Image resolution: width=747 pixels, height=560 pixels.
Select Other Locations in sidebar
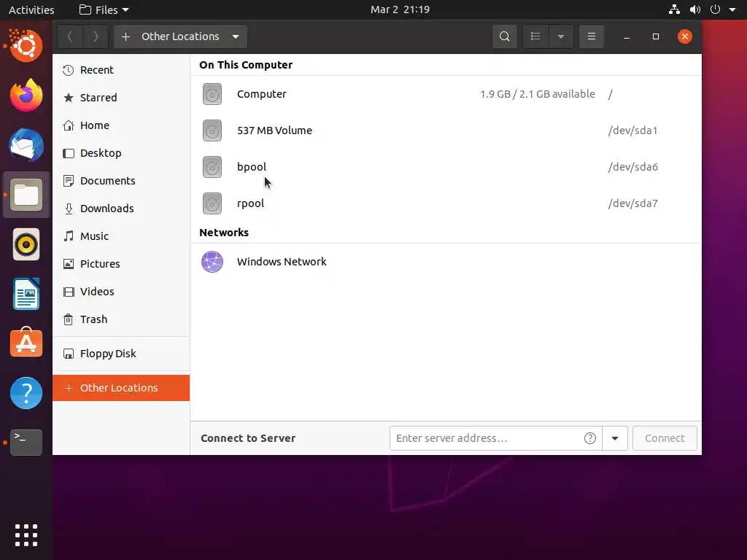pos(121,388)
